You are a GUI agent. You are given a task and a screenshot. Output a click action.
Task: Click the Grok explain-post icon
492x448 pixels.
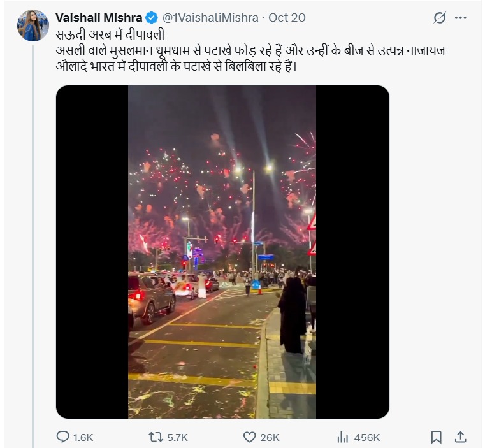pyautogui.click(x=440, y=18)
